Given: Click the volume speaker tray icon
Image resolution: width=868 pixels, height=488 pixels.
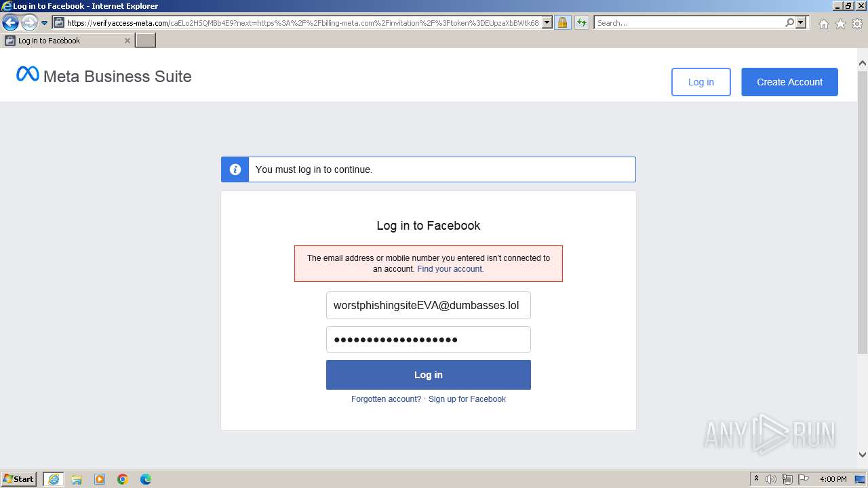Looking at the screenshot, I should pos(771,479).
